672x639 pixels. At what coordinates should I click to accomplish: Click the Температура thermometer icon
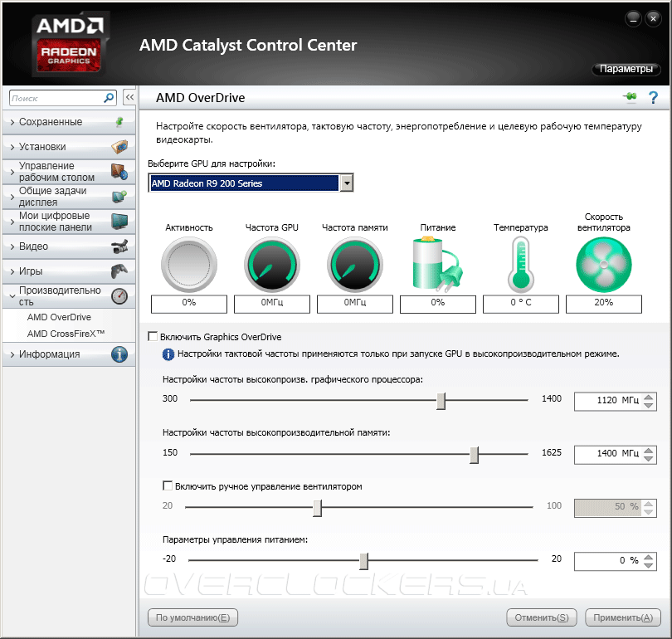pos(521,265)
